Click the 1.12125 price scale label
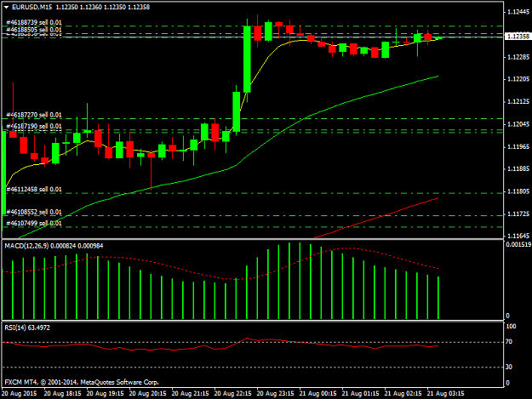 click(518, 102)
